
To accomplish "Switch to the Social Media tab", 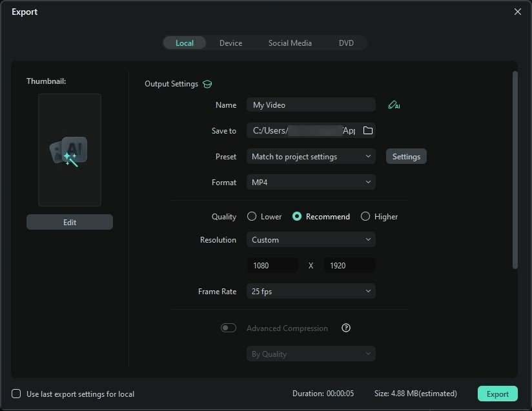I will coord(290,43).
